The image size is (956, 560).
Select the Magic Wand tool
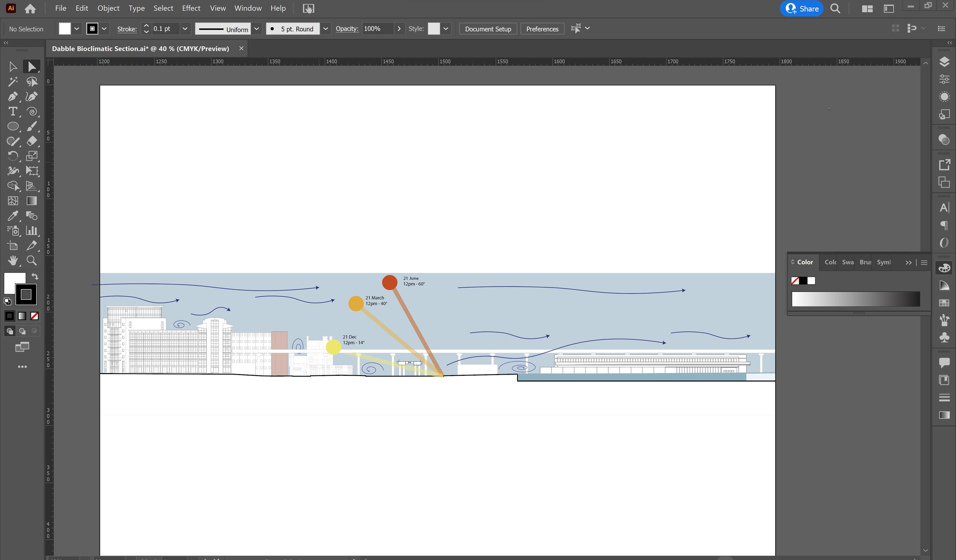pyautogui.click(x=13, y=81)
